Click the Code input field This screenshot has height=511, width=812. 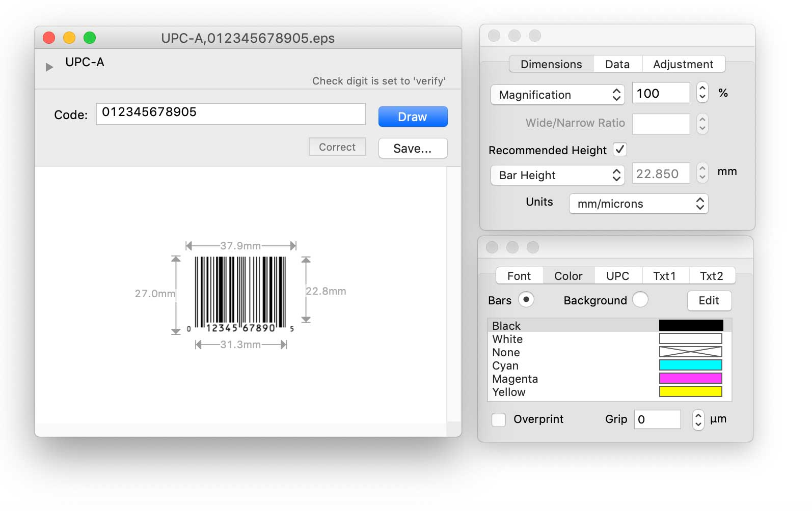tap(230, 113)
